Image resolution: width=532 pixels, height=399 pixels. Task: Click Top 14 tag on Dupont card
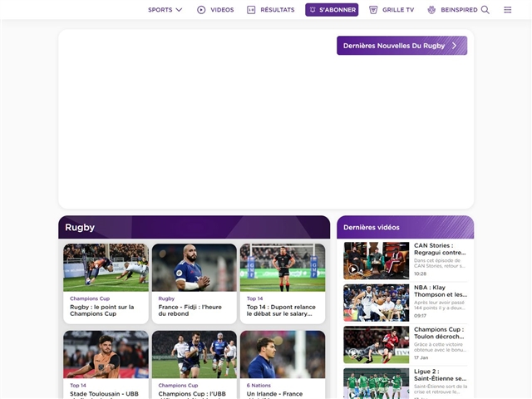point(255,298)
